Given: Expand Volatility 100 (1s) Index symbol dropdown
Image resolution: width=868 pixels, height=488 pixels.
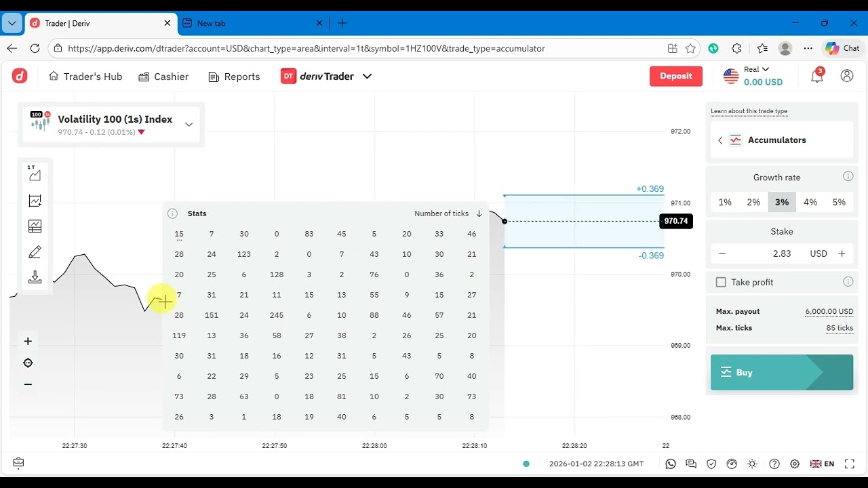Looking at the screenshot, I should pyautogui.click(x=189, y=125).
